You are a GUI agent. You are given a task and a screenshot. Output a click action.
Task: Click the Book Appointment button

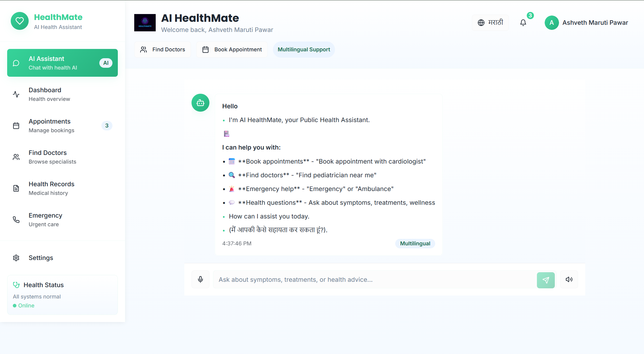point(232,50)
